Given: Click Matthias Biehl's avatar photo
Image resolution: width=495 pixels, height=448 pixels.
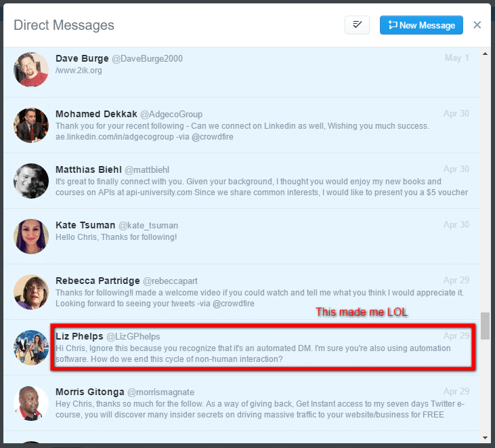Looking at the screenshot, I should pyautogui.click(x=31, y=181).
